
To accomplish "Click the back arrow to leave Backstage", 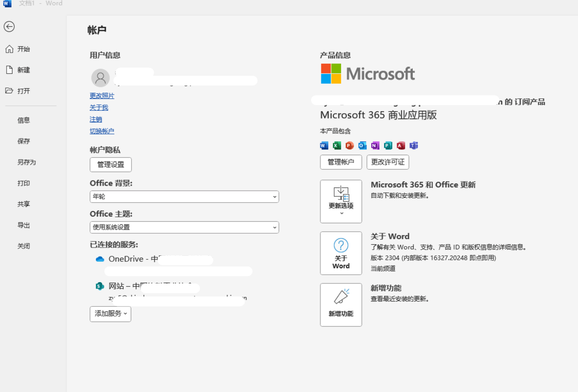I will (9, 27).
